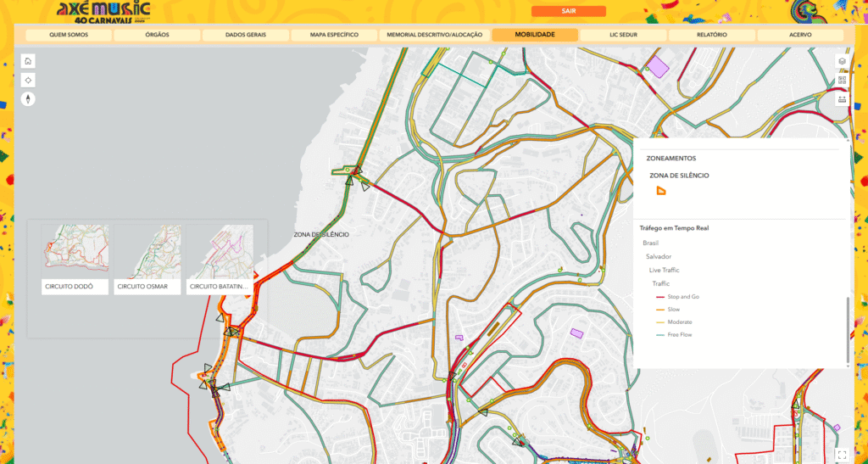Screen dimensions: 868x464
Task: Reset map orientation with the compass icon
Action: (28, 98)
